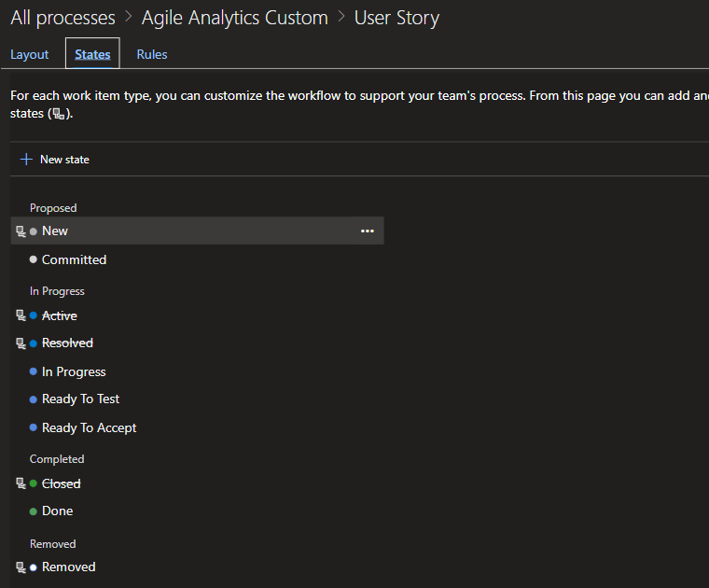Image resolution: width=709 pixels, height=588 pixels.
Task: Click the blue dot of Ready To Test
Action: click(33, 399)
